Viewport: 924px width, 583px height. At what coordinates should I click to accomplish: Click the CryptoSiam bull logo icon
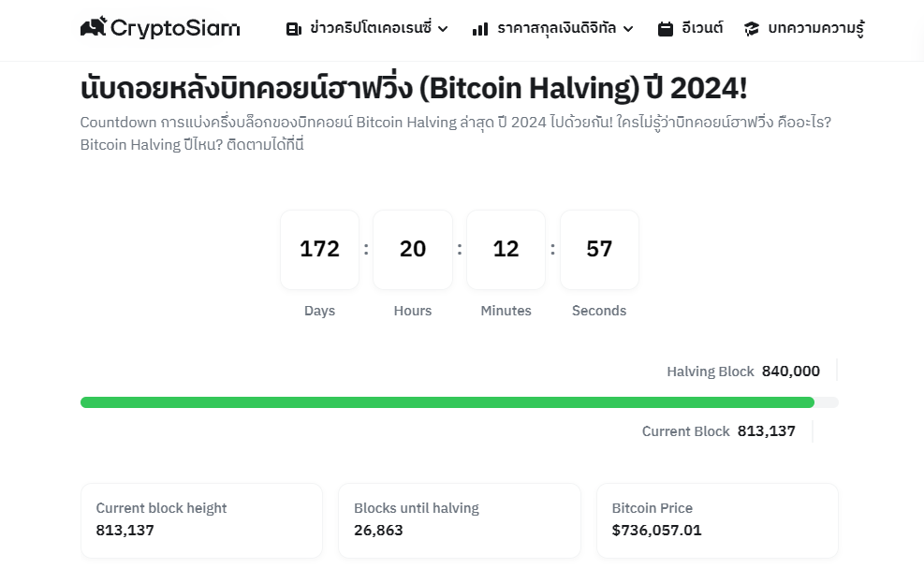tap(93, 26)
